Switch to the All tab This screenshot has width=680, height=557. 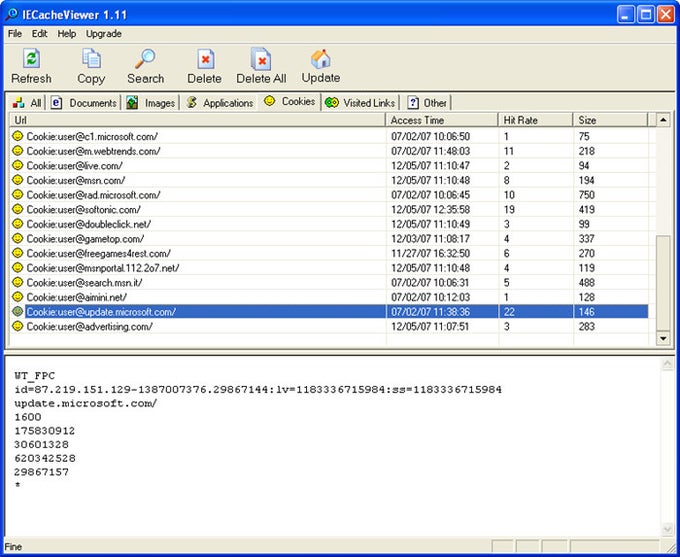tap(27, 103)
